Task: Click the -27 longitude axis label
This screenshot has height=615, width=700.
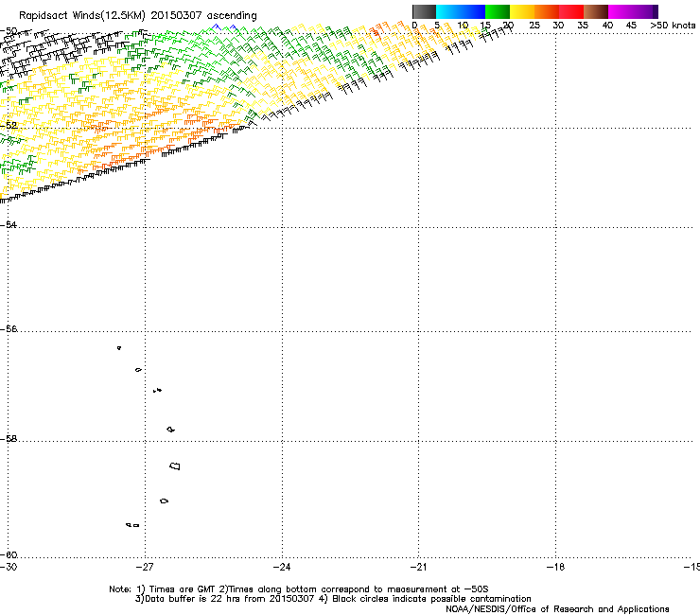Action: (x=145, y=567)
